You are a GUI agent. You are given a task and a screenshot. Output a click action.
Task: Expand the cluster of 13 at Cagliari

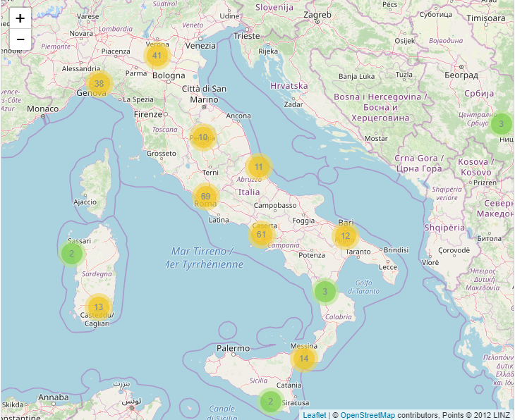pyautogui.click(x=99, y=307)
